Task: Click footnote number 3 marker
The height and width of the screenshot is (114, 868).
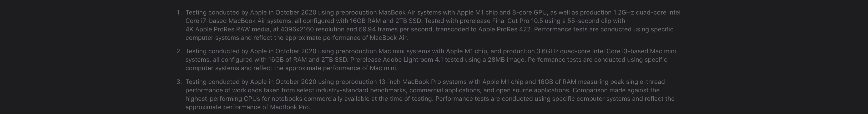Action: 179,82
